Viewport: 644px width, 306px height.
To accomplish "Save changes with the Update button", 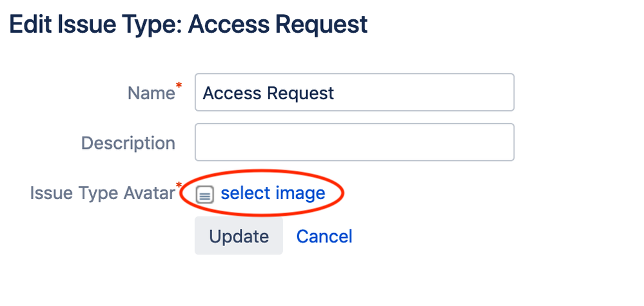I will click(x=239, y=236).
